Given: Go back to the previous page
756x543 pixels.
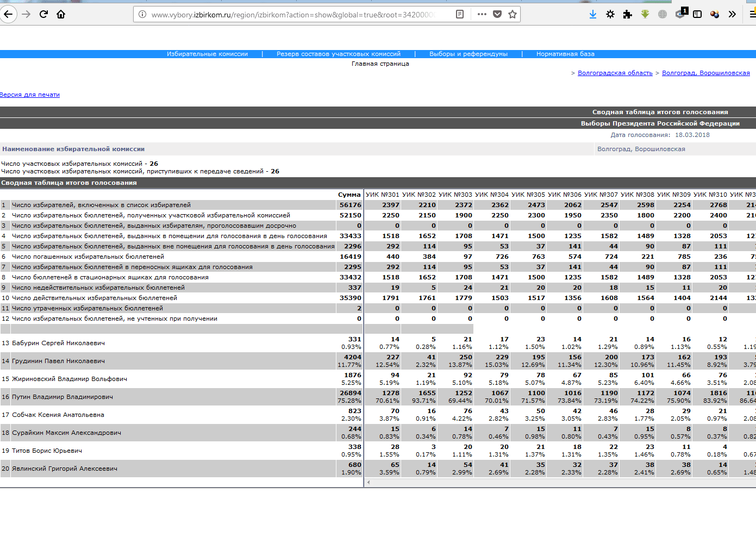Looking at the screenshot, I should (x=8, y=14).
